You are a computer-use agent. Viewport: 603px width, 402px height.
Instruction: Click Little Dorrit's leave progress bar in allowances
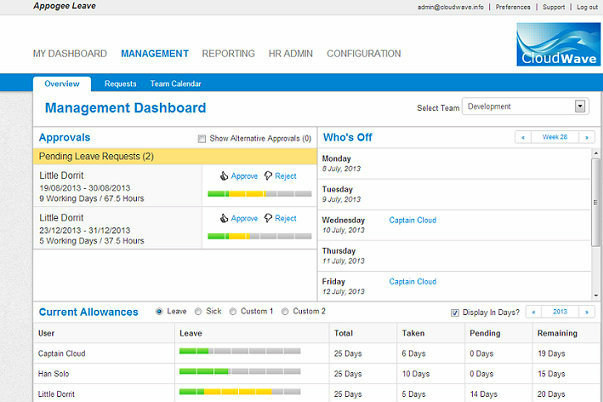(240, 392)
